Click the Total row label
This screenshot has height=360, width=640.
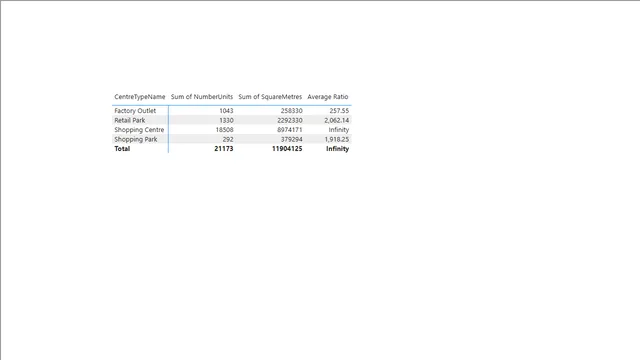tap(122, 149)
